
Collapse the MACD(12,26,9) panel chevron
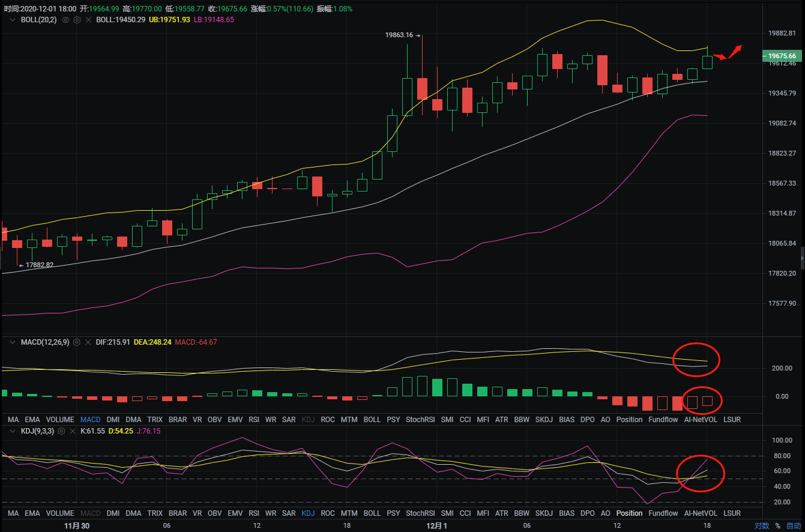pyautogui.click(x=11, y=342)
